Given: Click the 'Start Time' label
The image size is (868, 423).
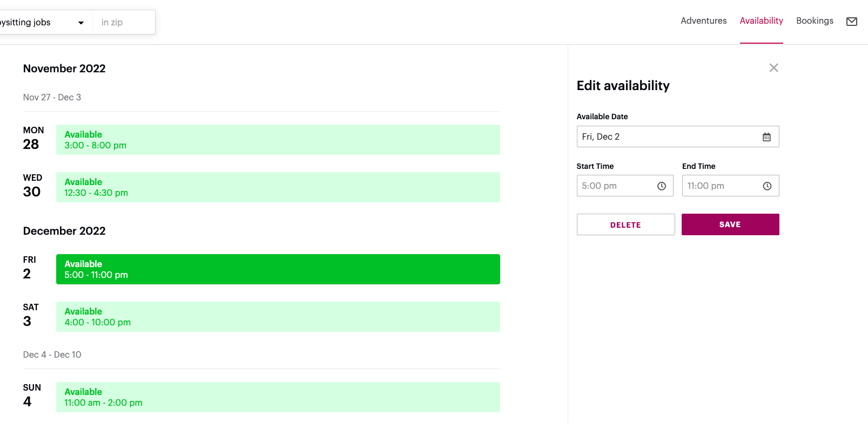Looking at the screenshot, I should (595, 166).
